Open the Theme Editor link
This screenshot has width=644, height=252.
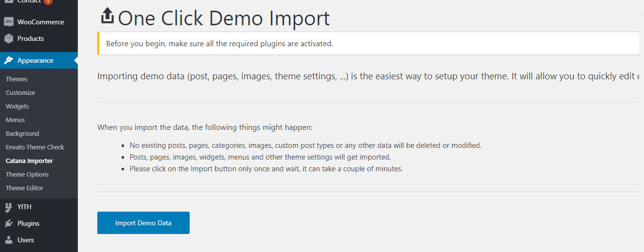(x=24, y=188)
